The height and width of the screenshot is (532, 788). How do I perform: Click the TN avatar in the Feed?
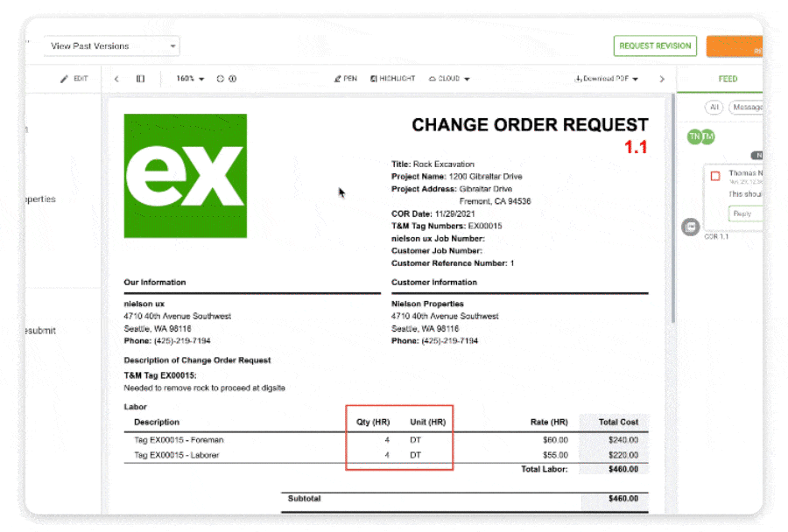click(x=693, y=136)
